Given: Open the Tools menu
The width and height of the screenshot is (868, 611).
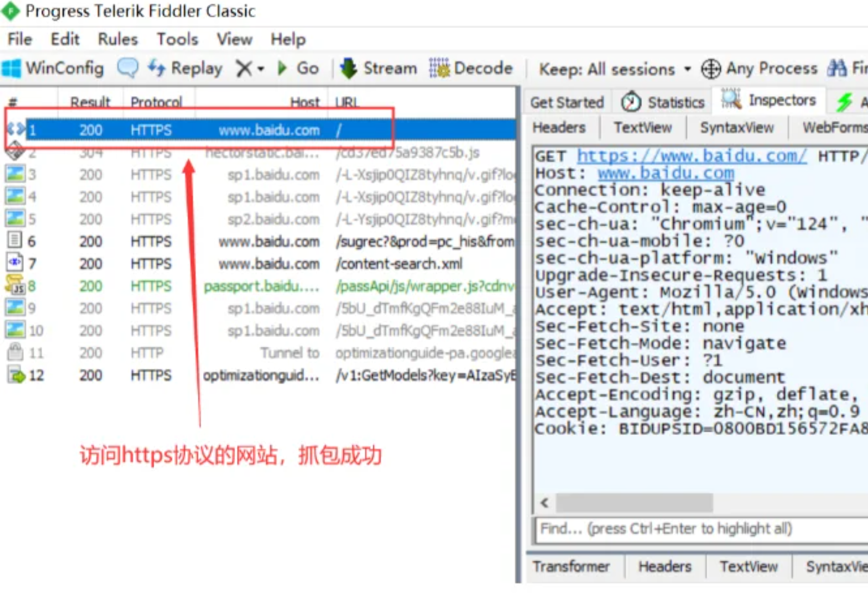Looking at the screenshot, I should (177, 39).
